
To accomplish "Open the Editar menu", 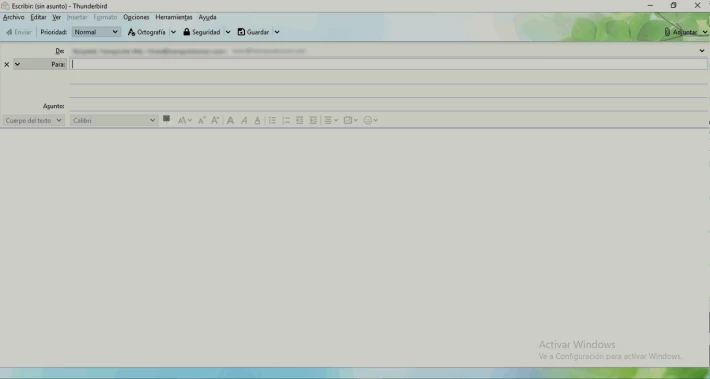I will coord(38,17).
